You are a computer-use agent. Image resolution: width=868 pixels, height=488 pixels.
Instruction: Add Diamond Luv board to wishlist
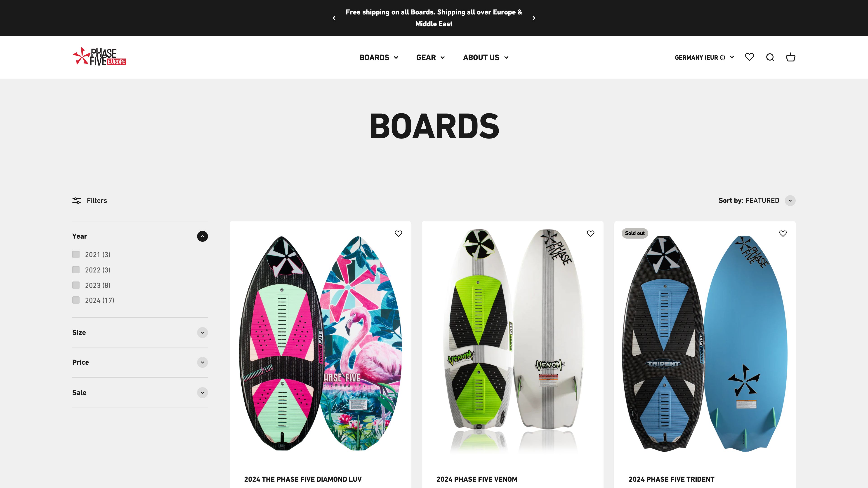pyautogui.click(x=398, y=233)
